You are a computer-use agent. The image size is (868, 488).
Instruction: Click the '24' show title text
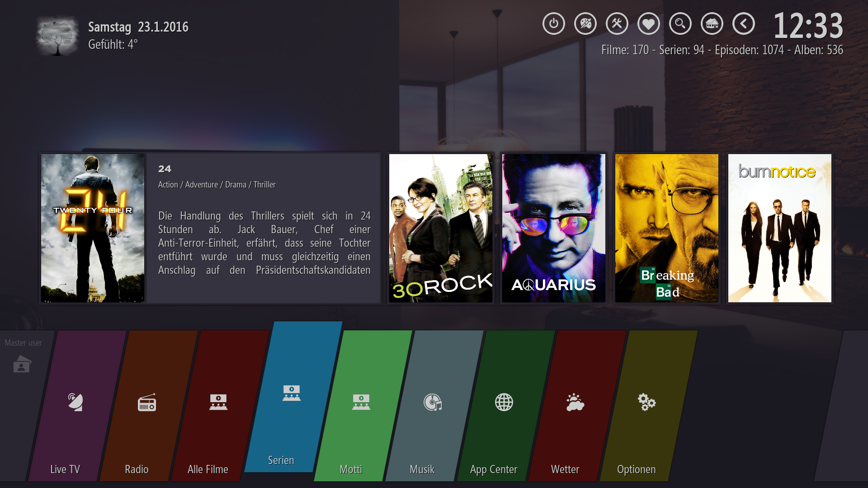[x=165, y=169]
